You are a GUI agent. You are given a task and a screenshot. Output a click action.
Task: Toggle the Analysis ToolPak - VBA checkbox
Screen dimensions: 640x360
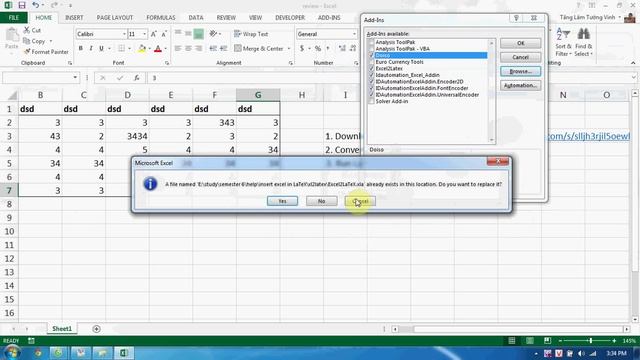[x=371, y=49]
